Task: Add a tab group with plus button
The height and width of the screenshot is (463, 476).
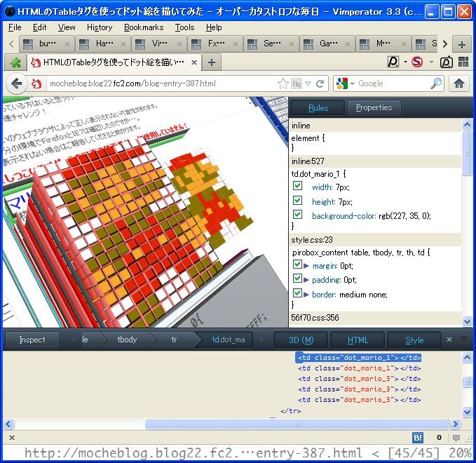Action: coord(462,45)
